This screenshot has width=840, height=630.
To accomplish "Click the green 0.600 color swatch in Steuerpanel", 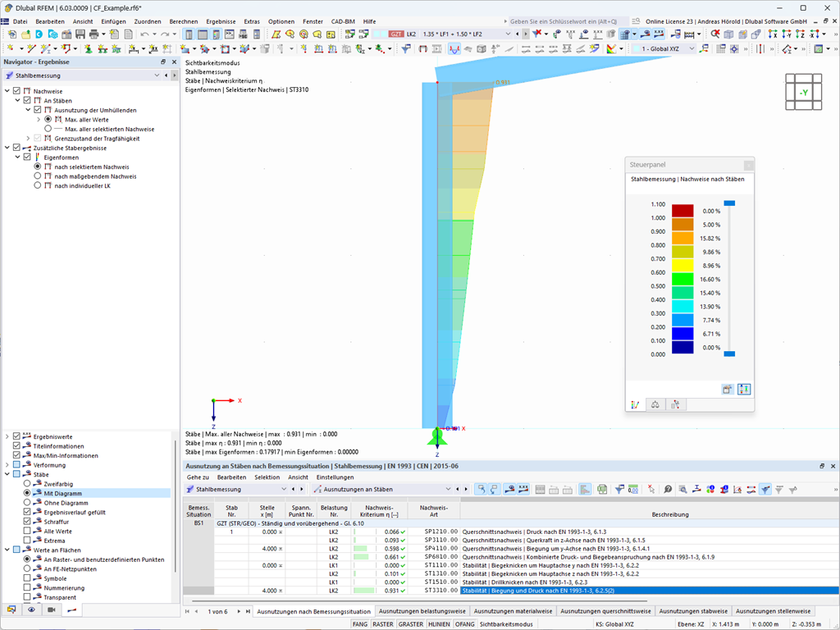I will coord(682,279).
